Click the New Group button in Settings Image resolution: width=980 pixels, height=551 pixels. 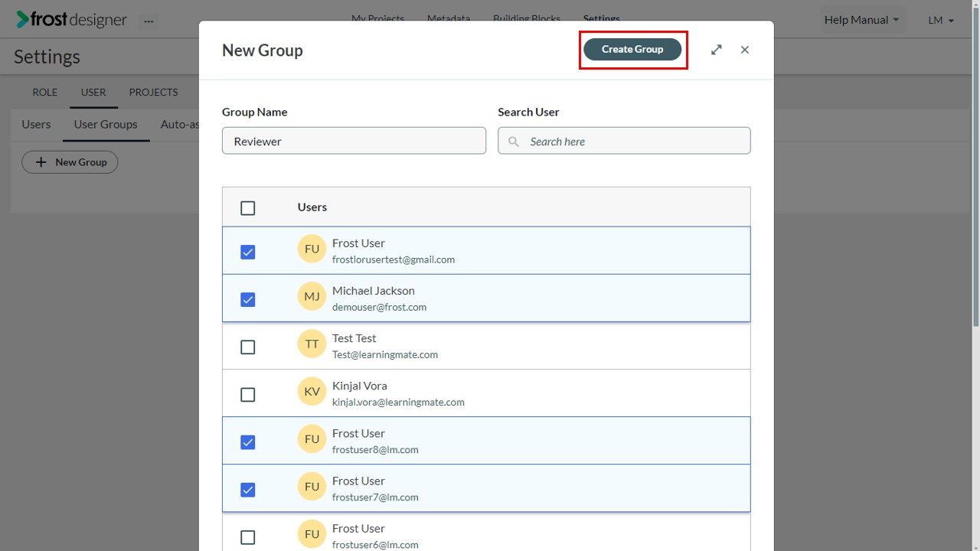(x=70, y=162)
